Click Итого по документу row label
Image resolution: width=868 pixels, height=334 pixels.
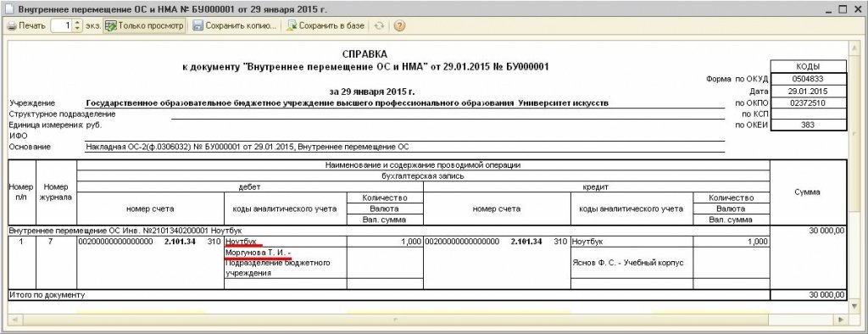coord(47,295)
